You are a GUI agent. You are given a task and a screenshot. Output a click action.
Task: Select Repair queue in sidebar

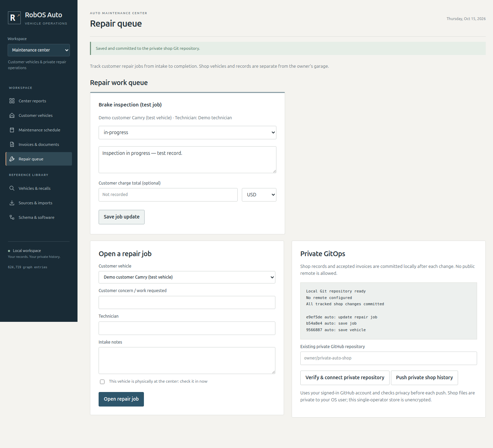click(39, 159)
